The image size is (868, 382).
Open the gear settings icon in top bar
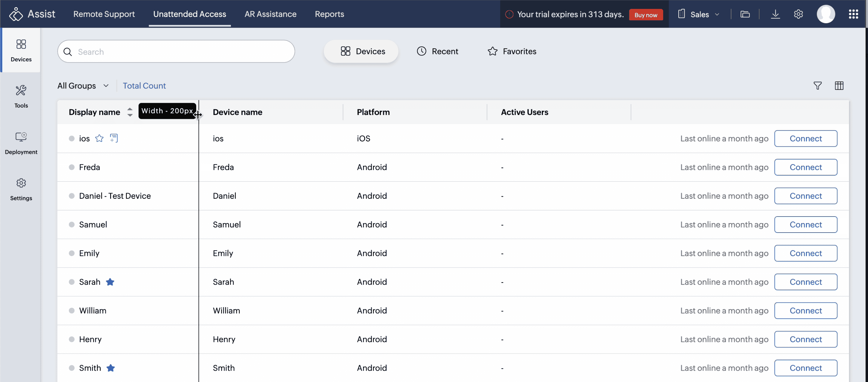click(x=798, y=14)
